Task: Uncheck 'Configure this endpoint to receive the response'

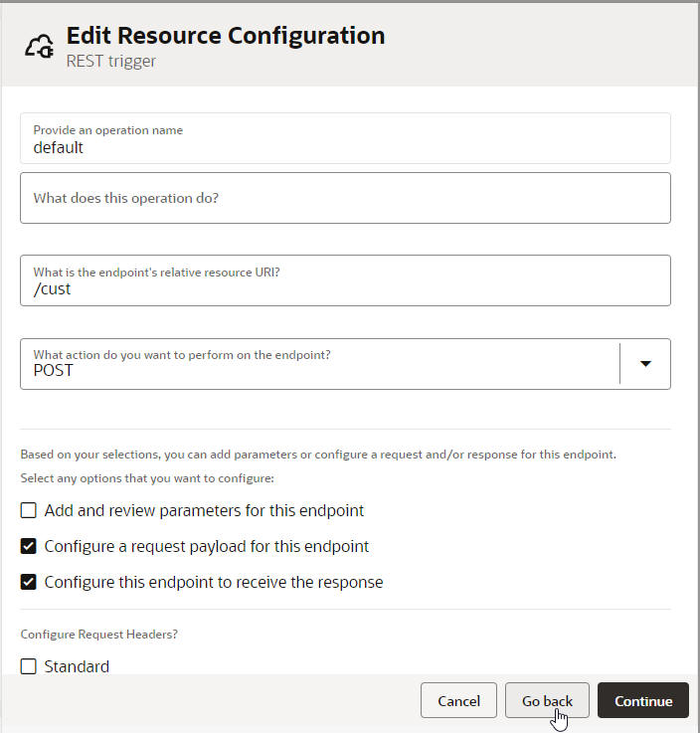Action: click(x=29, y=582)
